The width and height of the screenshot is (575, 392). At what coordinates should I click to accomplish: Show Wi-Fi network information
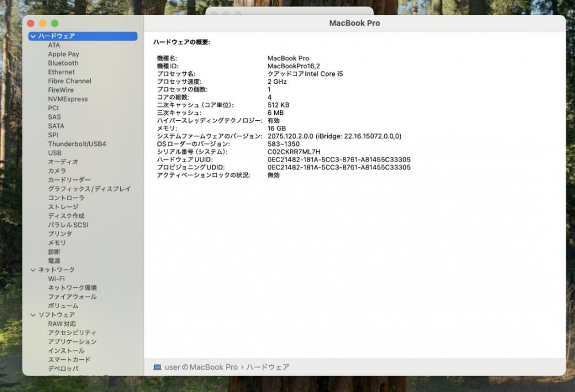pyautogui.click(x=56, y=279)
